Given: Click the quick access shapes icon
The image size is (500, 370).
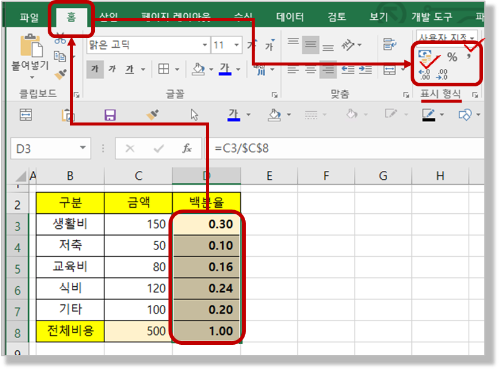Looking at the screenshot, I should tap(465, 115).
